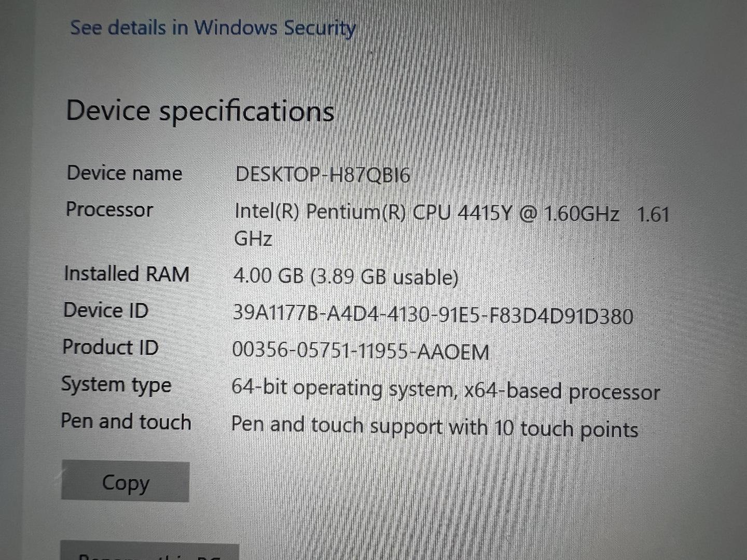Click the partially visible Rename this PC button
The width and height of the screenshot is (747, 560).
[150, 552]
